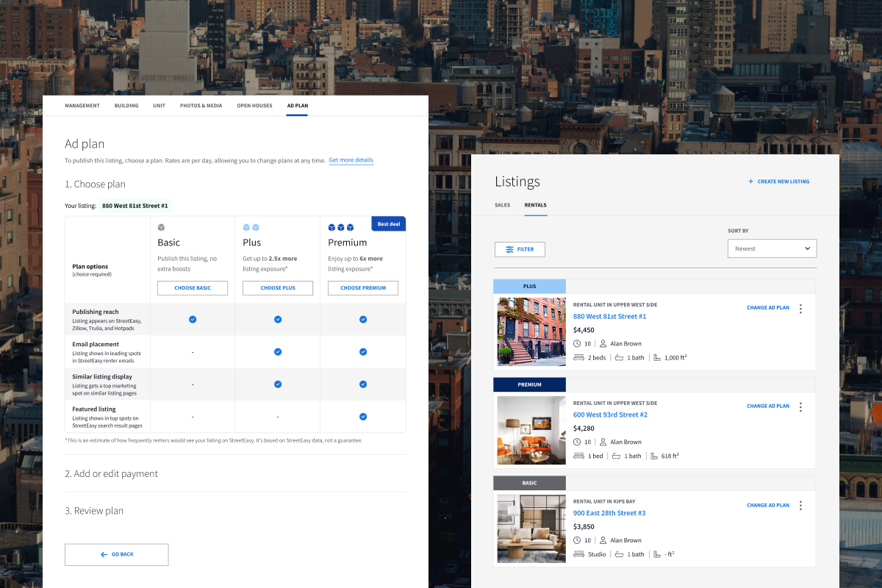
Task: Click the Best deal badge on Premium plan
Action: click(388, 223)
